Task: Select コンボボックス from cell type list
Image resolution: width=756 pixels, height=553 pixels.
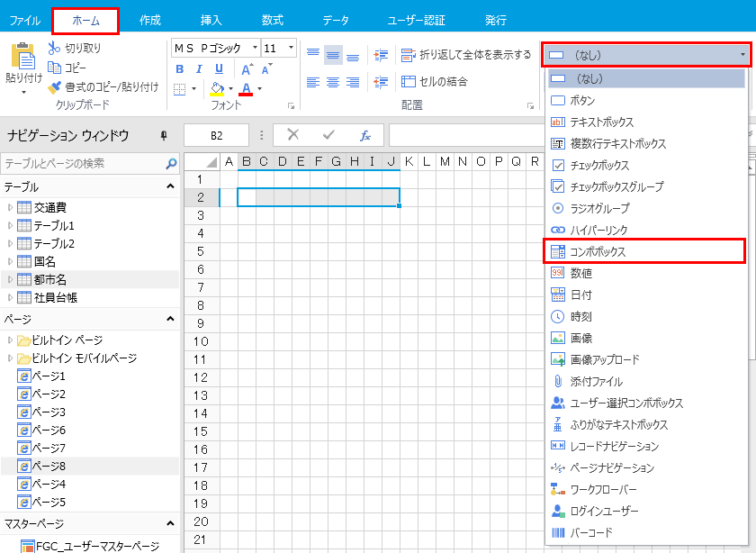Action: 644,251
